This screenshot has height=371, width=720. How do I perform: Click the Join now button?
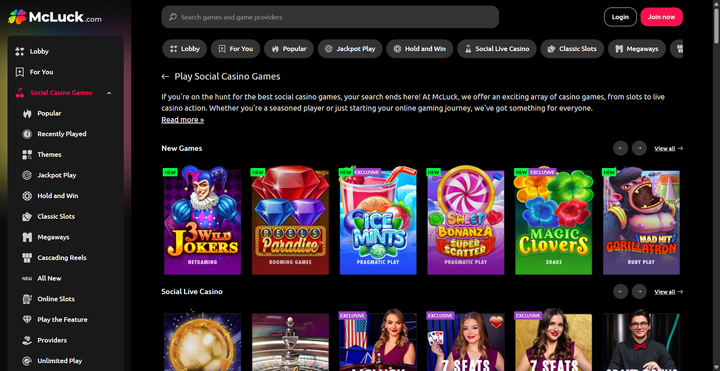click(x=662, y=17)
